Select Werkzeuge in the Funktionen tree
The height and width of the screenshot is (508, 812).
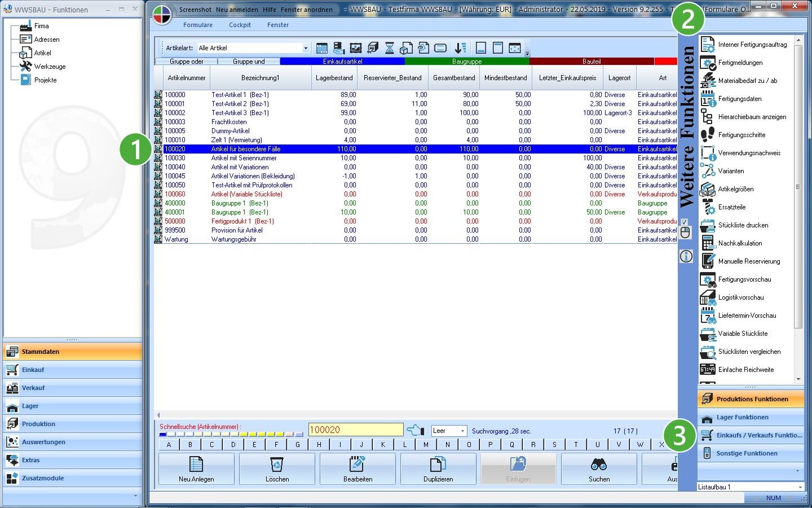50,67
